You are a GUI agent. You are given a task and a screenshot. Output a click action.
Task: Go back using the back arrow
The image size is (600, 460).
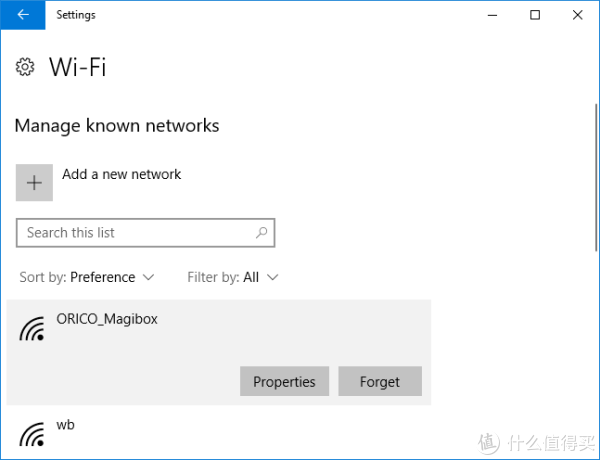pos(23,15)
